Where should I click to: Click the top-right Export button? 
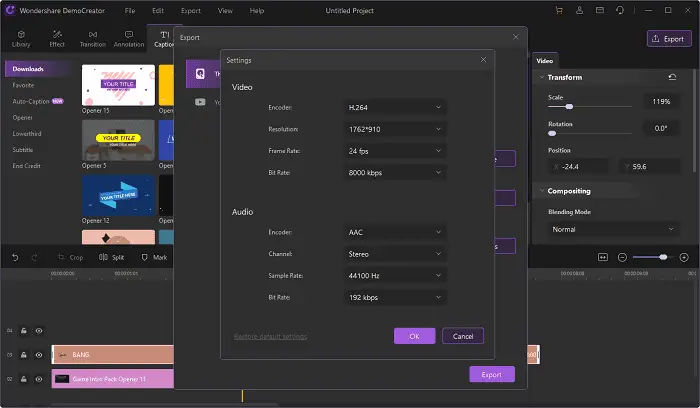tap(669, 39)
